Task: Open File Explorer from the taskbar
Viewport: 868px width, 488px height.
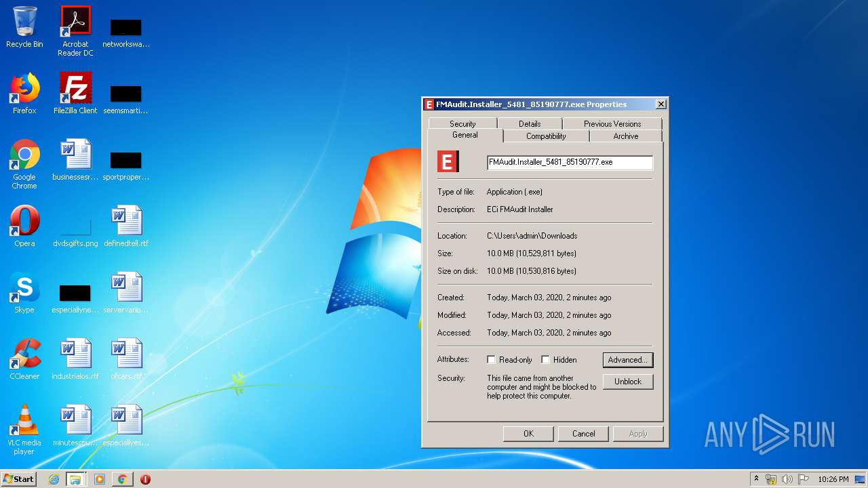Action: coord(75,479)
